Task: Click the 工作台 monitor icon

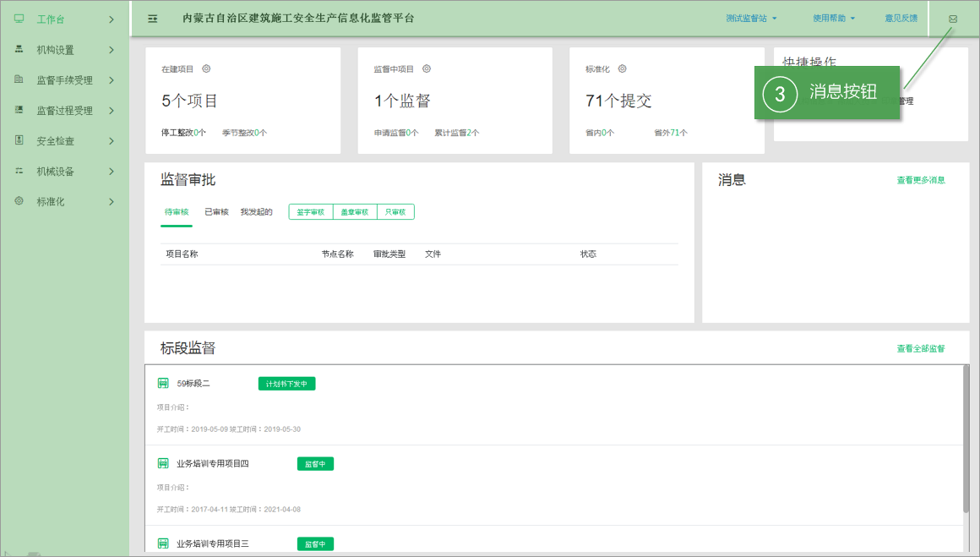Action: coord(19,19)
